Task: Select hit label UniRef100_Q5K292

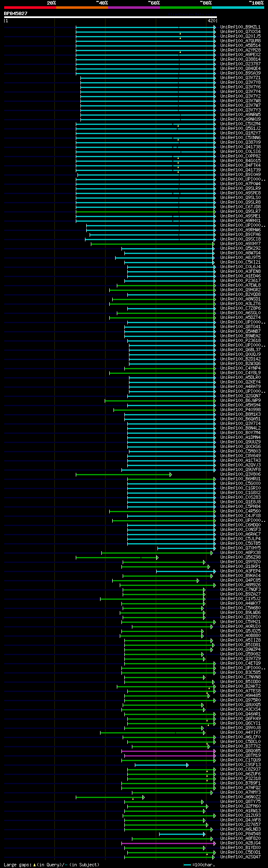Action: [x=240, y=248]
